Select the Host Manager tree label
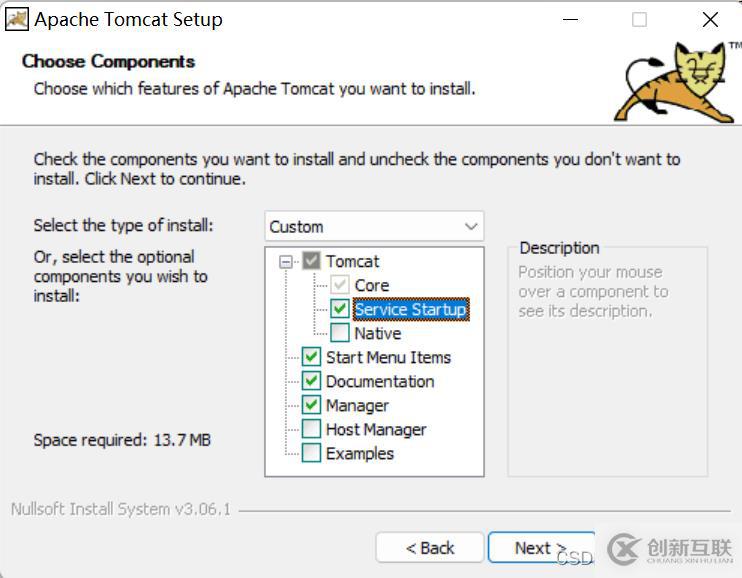This screenshot has width=742, height=578. 376,430
